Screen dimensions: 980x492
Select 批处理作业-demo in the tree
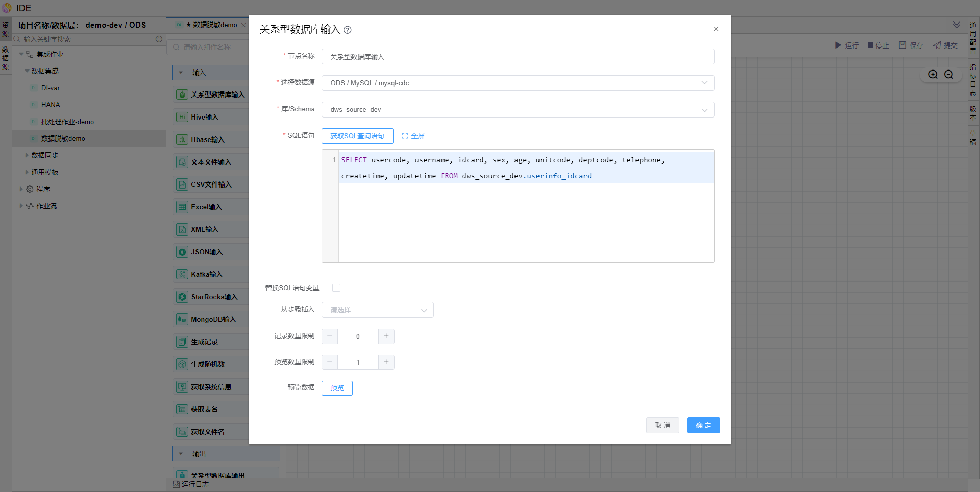click(67, 122)
